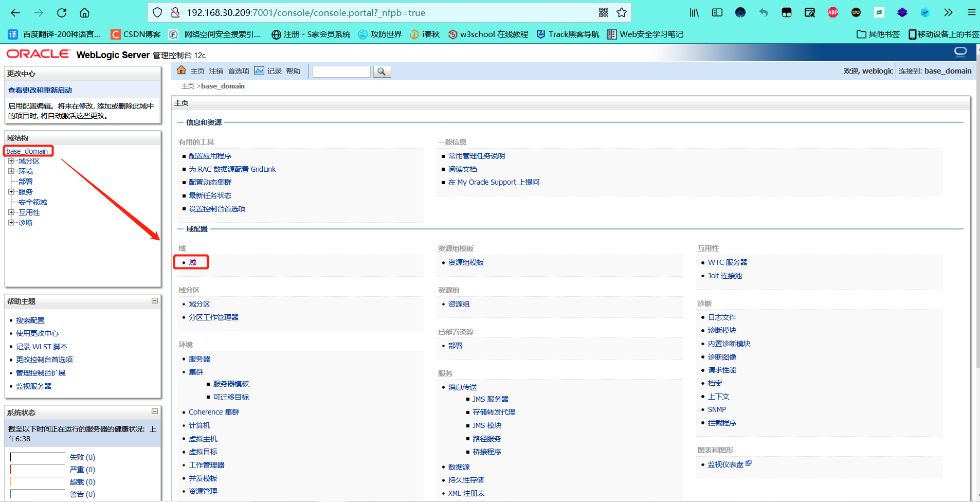Click the record chart icon in toolbar

(x=259, y=70)
